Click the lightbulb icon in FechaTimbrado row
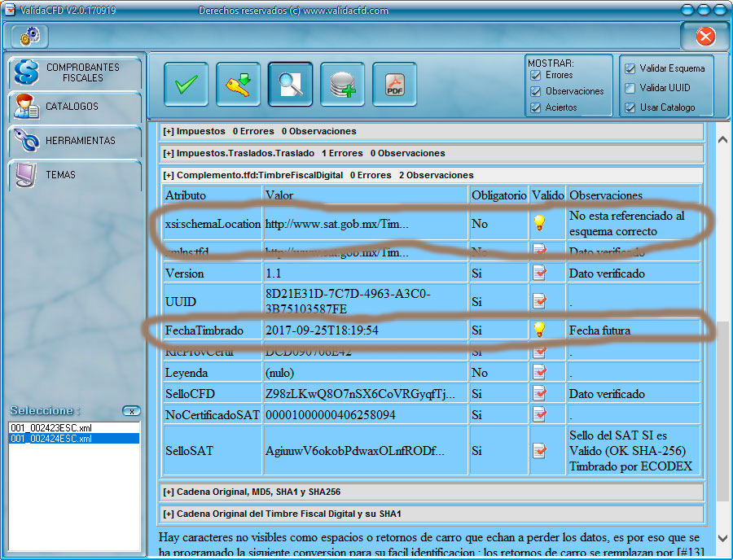Image resolution: width=733 pixels, height=560 pixels. pos(539,330)
